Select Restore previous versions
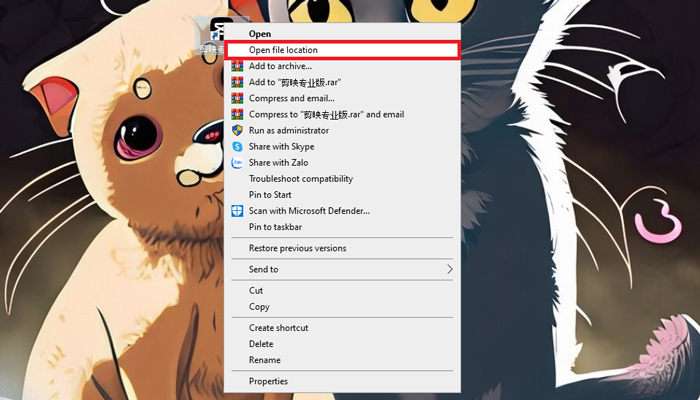Viewport: 700px width, 400px height. [x=342, y=248]
